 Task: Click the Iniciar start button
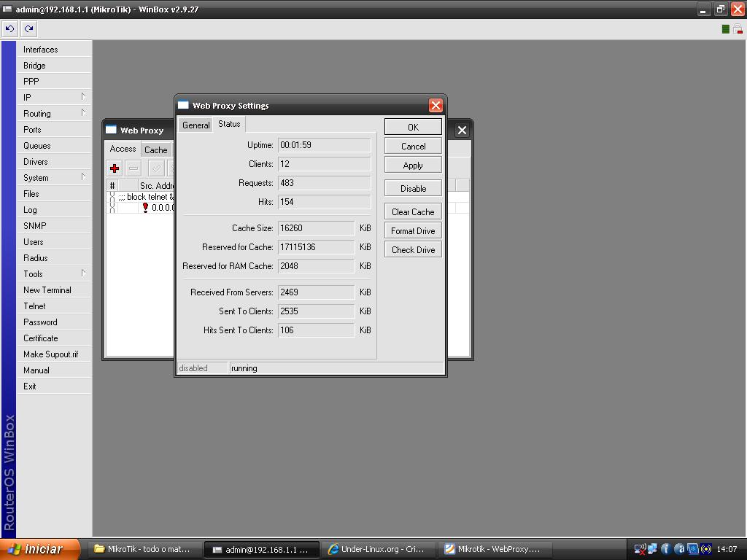(40, 549)
